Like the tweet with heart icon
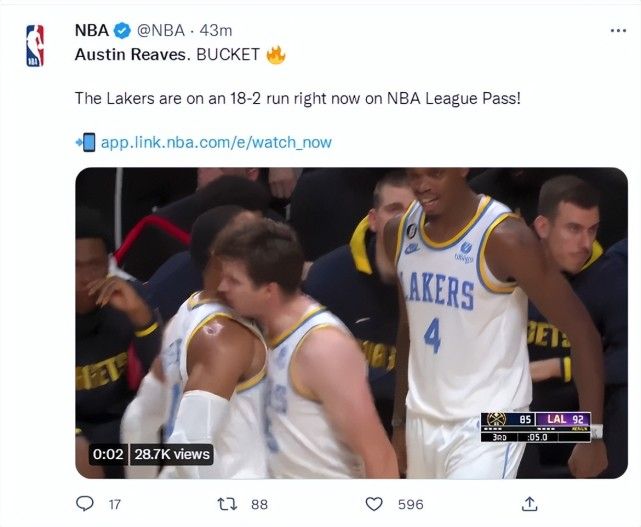 (374, 504)
